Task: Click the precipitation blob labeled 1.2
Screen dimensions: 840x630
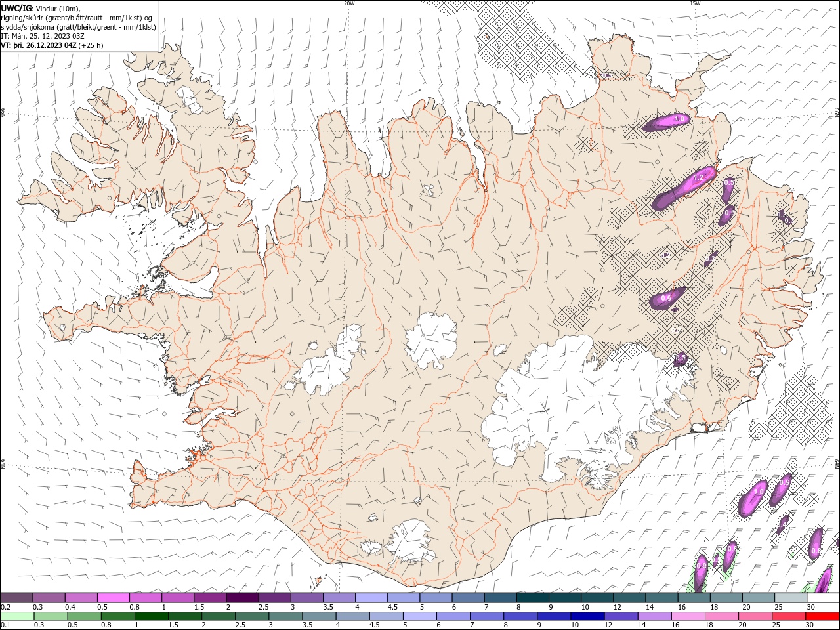Action: (684, 187)
